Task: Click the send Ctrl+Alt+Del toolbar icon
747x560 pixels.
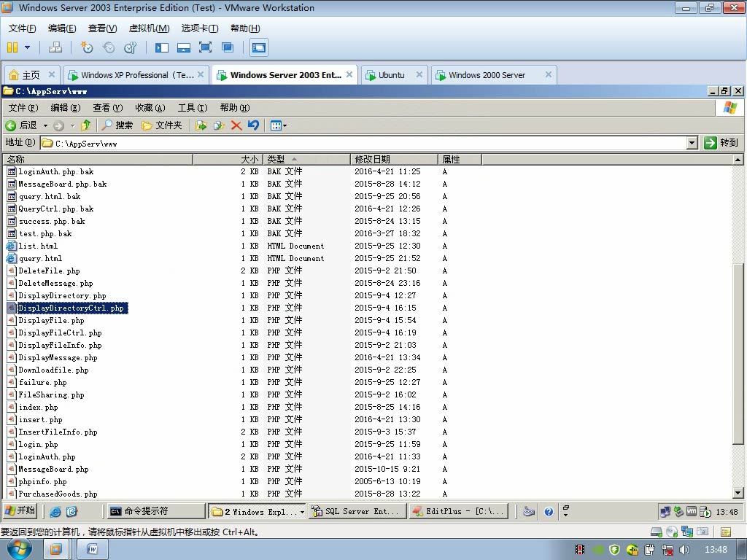Action: [x=55, y=47]
